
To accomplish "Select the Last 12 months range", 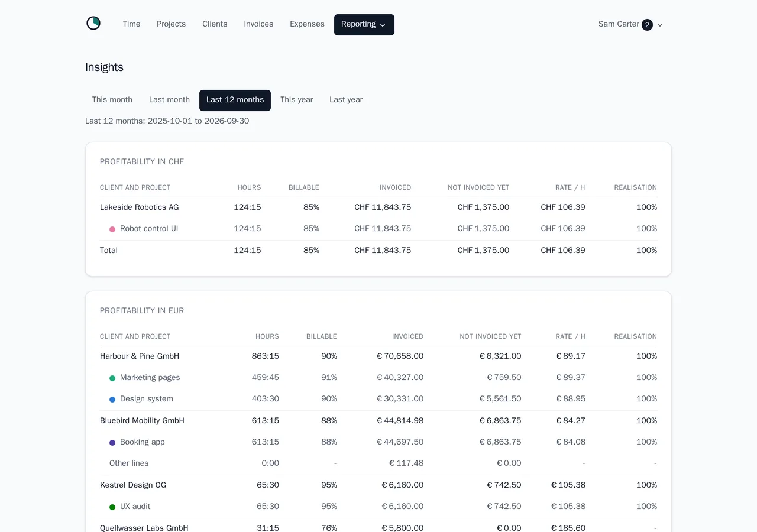I will [x=235, y=100].
